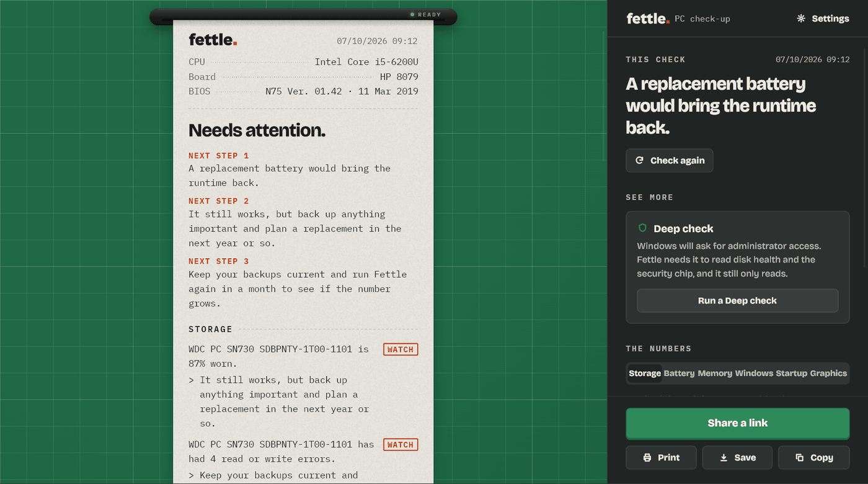Click the sidebar headline about a replacement battery
Screen dimensions: 868x484
[721, 105]
